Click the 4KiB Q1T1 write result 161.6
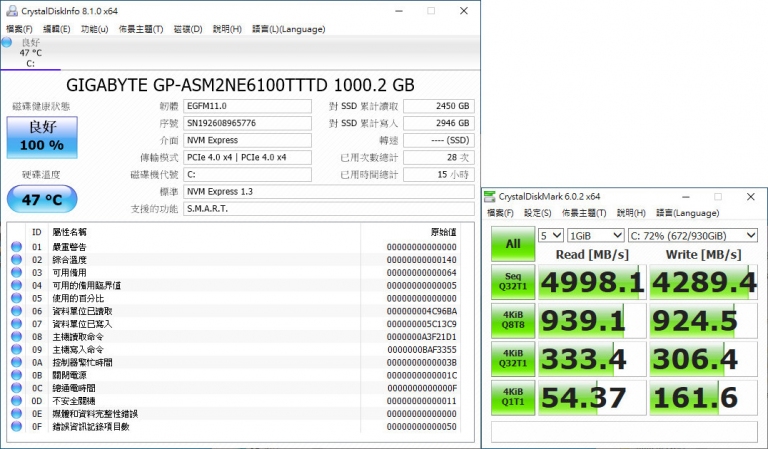Viewport: 768px width, 449px height. 703,398
